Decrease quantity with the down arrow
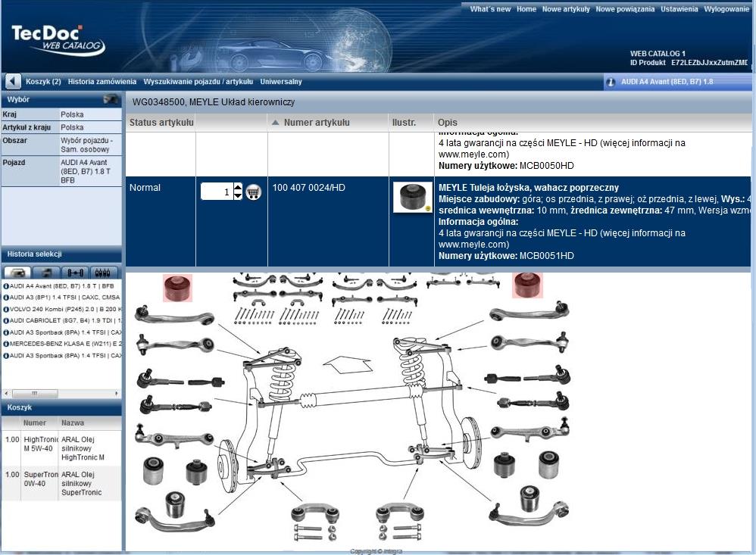 point(238,195)
